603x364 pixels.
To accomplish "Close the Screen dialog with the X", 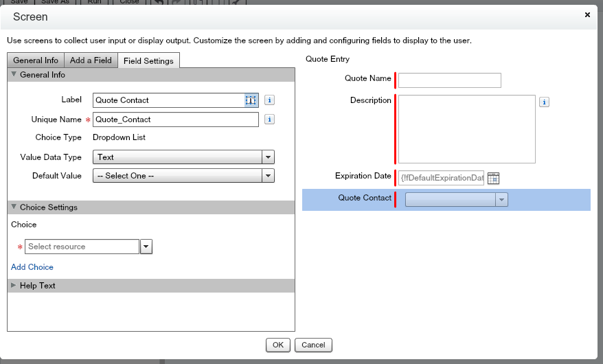I will (x=587, y=14).
